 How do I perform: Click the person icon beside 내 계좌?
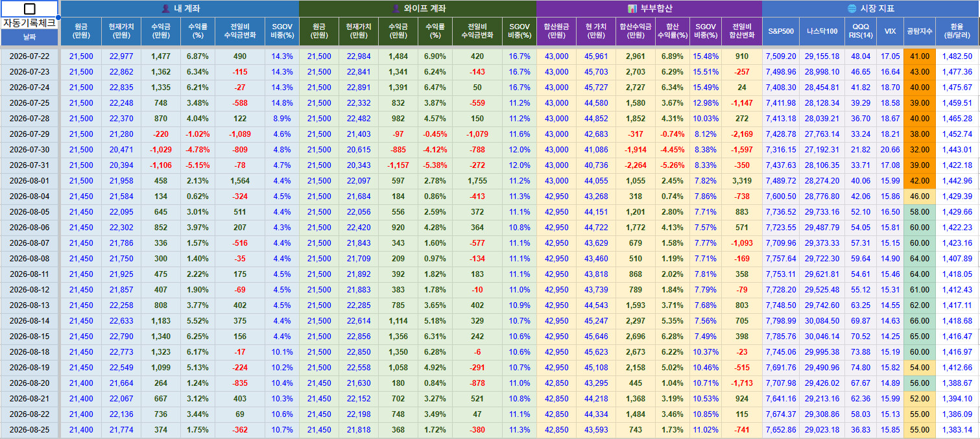coord(165,8)
